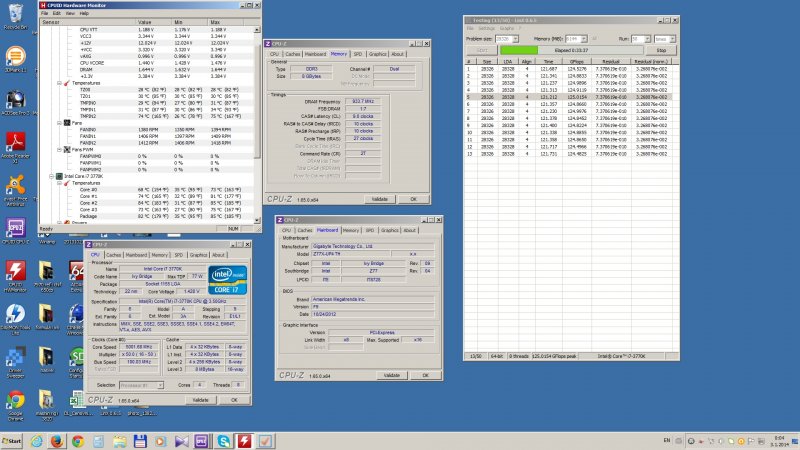The width and height of the screenshot is (800, 450).
Task: Collapse the Fans PWM node in HWMonitor
Action: pyautogui.click(x=59, y=149)
